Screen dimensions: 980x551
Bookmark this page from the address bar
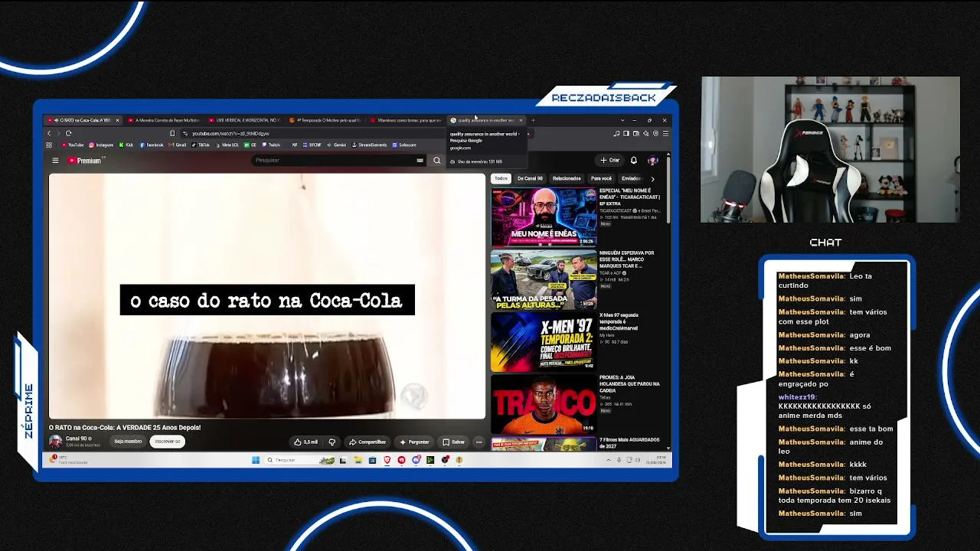(172, 133)
